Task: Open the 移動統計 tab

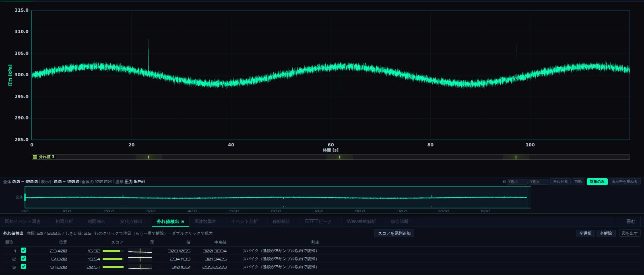Action: 283,221
